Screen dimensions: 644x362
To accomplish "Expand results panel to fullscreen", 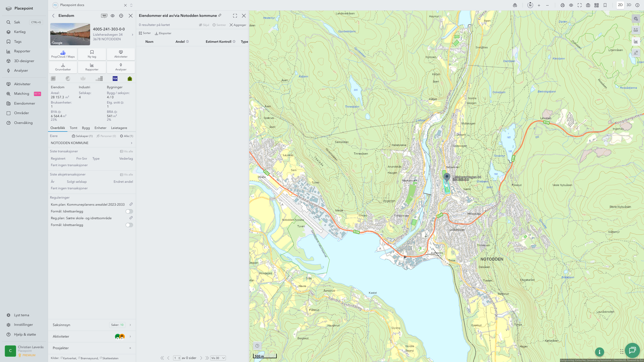I will pos(235,16).
